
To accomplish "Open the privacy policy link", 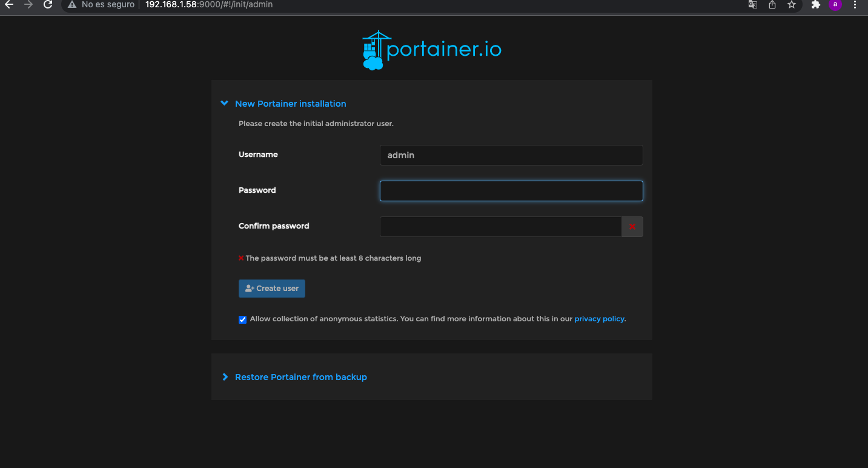I will tap(599, 319).
